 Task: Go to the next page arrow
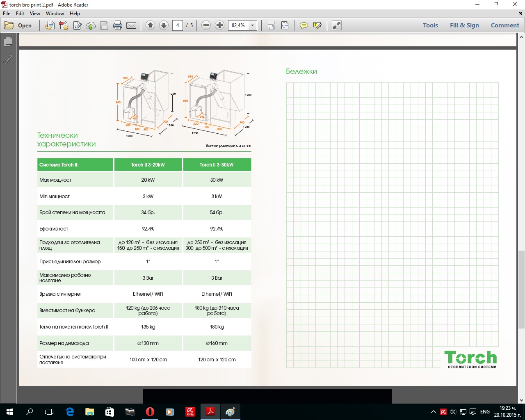click(x=164, y=25)
